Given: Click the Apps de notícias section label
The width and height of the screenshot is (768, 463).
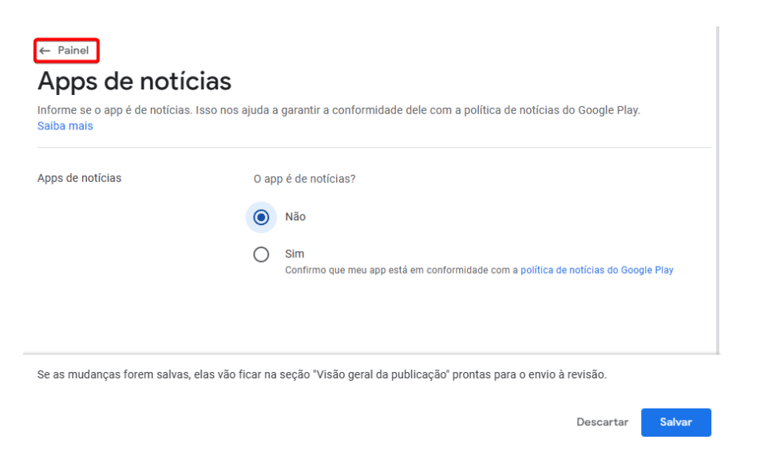Looking at the screenshot, I should pos(79,178).
